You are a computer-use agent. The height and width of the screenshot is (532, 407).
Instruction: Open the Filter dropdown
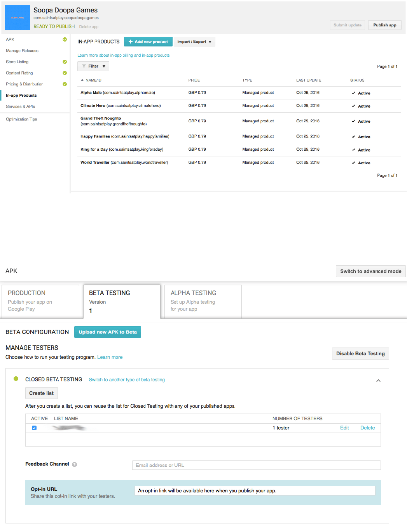(93, 66)
